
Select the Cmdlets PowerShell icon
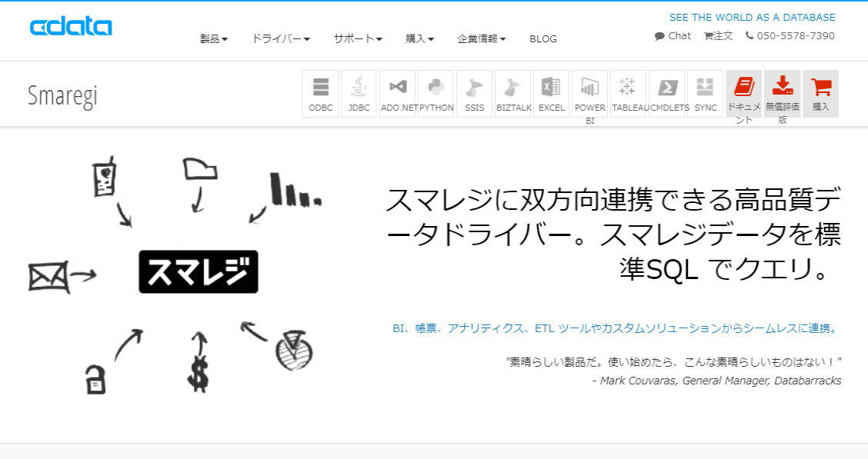(x=667, y=94)
